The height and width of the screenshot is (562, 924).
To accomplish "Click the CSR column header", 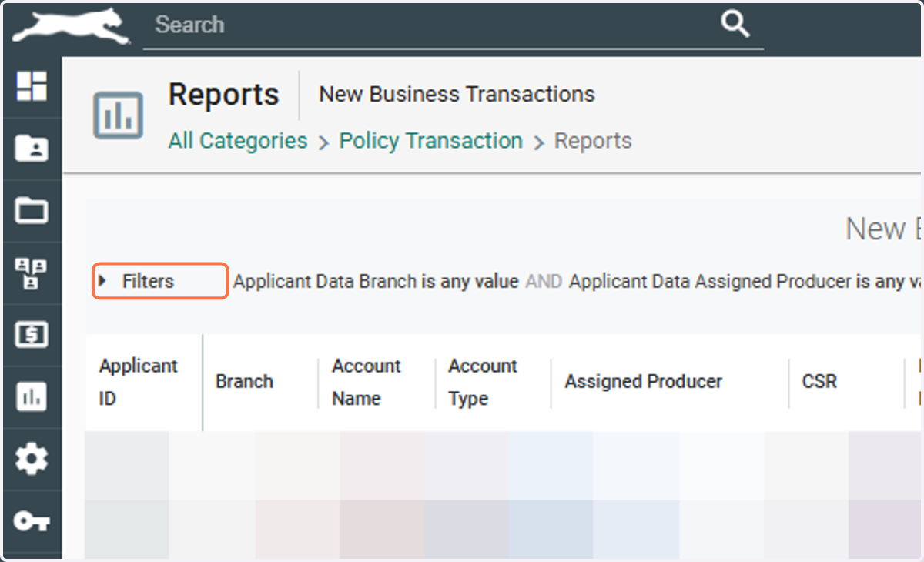I will coord(819,382).
